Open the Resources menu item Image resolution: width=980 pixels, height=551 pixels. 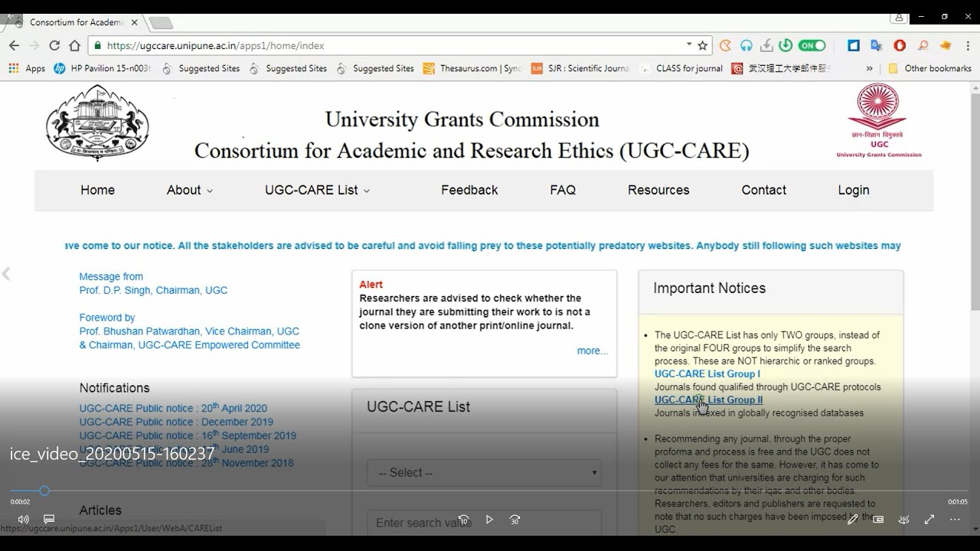point(658,190)
